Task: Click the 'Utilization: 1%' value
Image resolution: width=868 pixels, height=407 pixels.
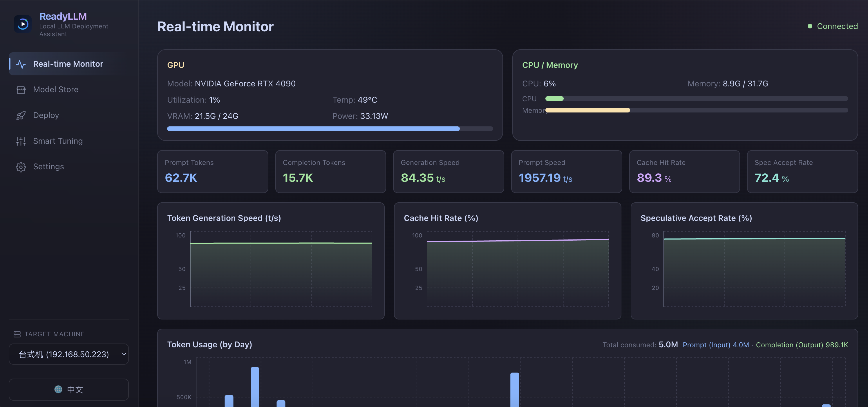Action: coord(194,100)
